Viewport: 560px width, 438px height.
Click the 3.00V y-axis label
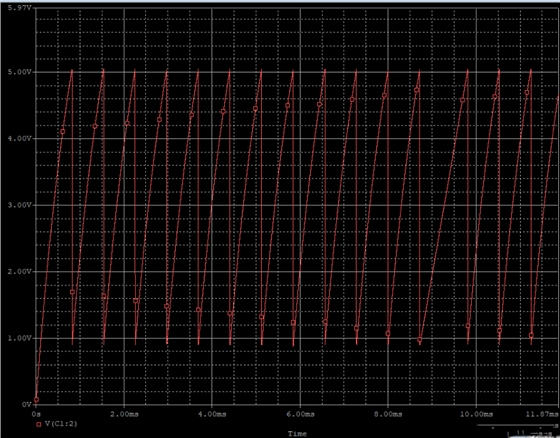point(20,205)
